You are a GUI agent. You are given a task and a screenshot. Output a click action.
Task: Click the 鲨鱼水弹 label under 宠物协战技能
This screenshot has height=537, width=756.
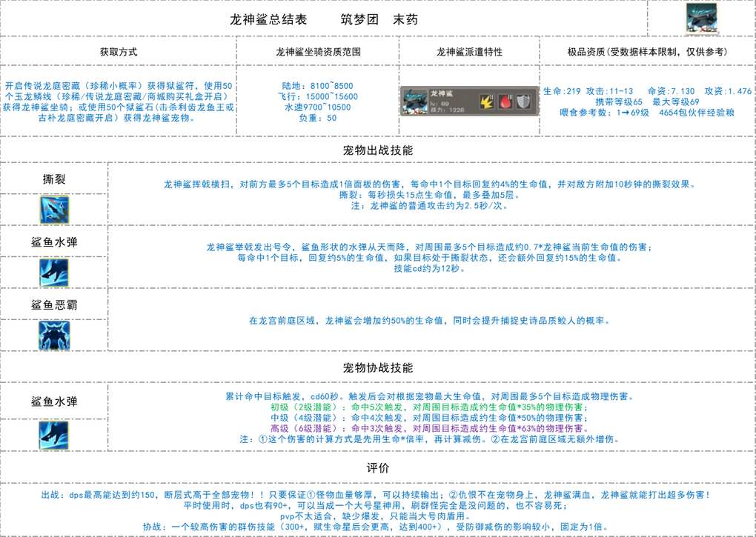pyautogui.click(x=54, y=401)
